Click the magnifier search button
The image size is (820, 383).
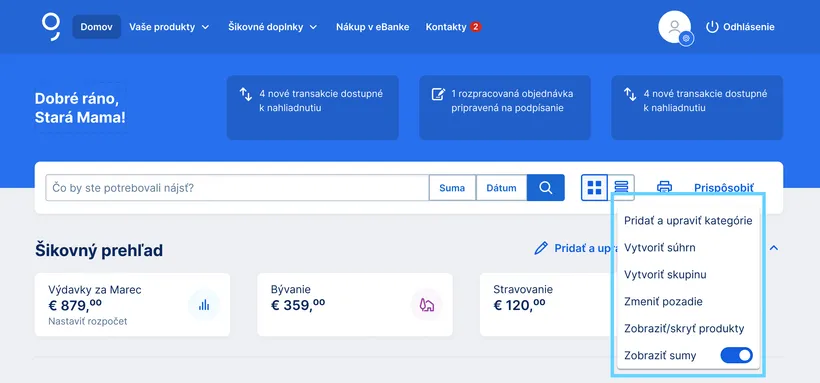tap(545, 188)
